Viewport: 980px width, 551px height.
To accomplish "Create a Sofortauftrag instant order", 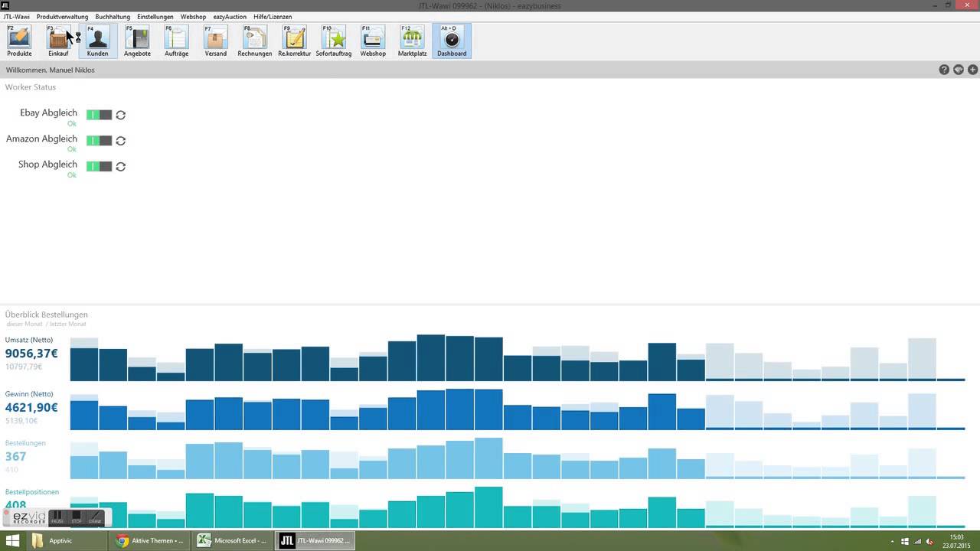I will pos(333,41).
